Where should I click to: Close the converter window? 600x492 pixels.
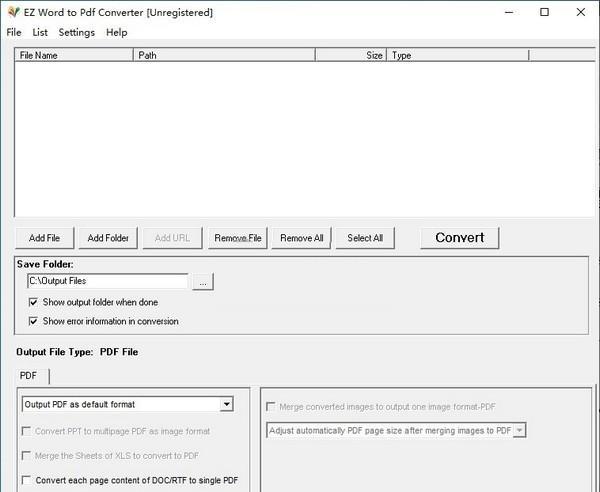[x=580, y=12]
